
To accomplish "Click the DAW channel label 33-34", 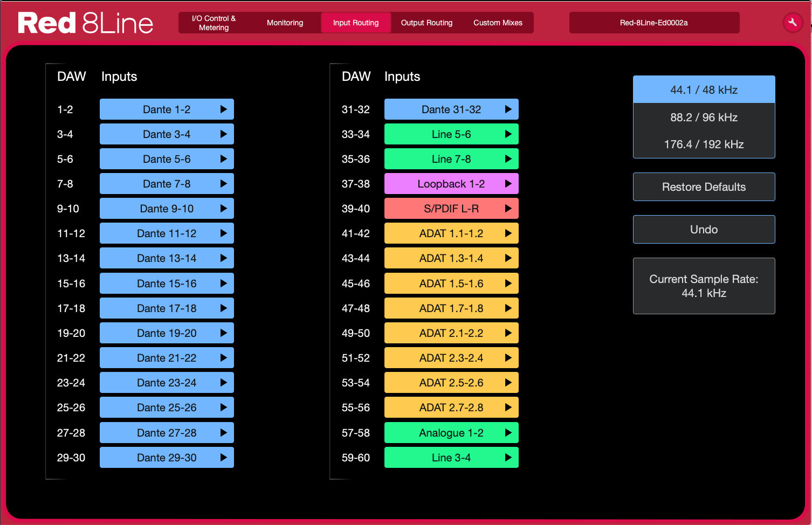I will (x=356, y=134).
